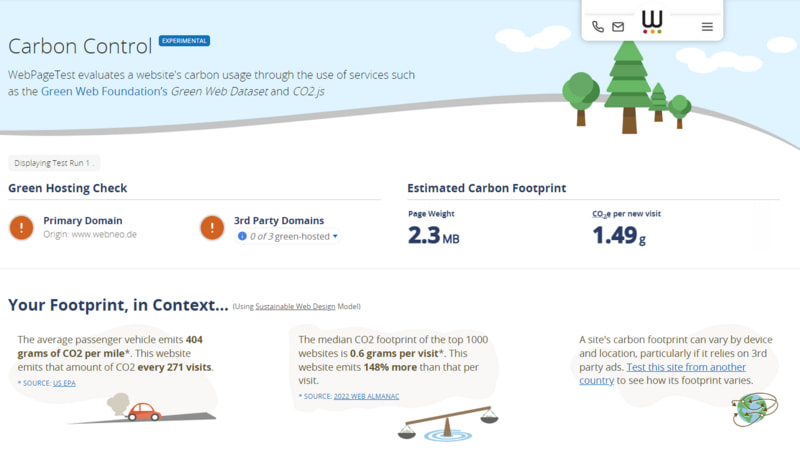Click the email envelope icon
The image size is (800, 450).
[618, 27]
